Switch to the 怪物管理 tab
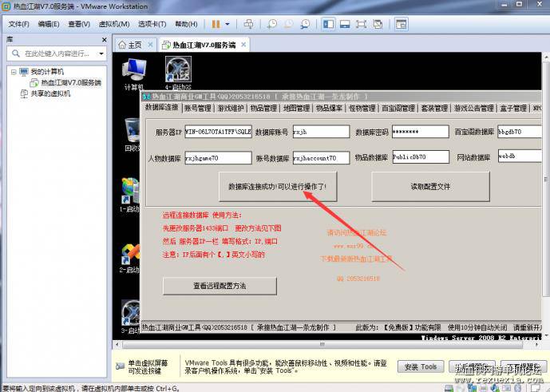Viewport: 550px width, 392px height. tap(362, 108)
